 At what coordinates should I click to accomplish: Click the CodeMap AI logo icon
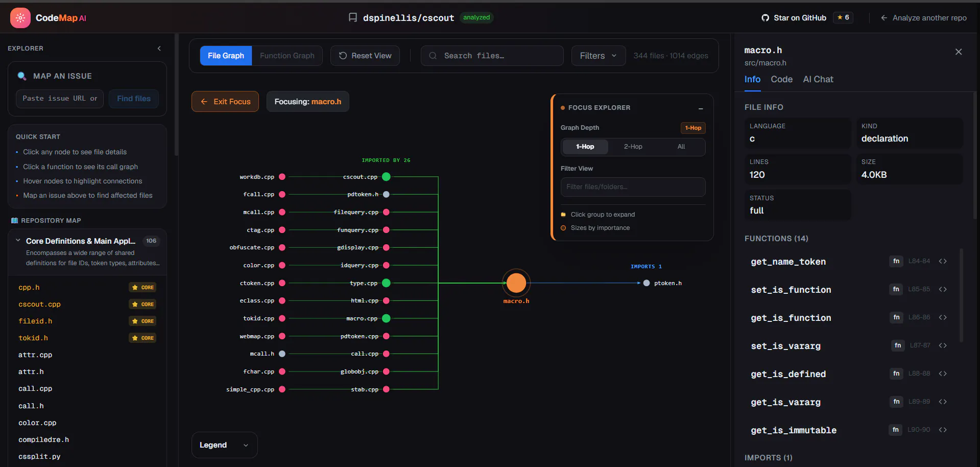click(20, 18)
